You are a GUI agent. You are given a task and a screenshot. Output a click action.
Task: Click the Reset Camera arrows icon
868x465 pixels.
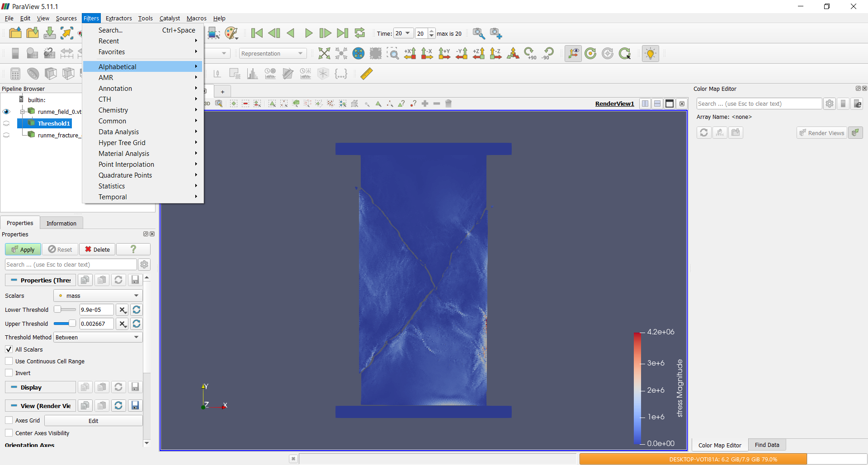pyautogui.click(x=324, y=53)
